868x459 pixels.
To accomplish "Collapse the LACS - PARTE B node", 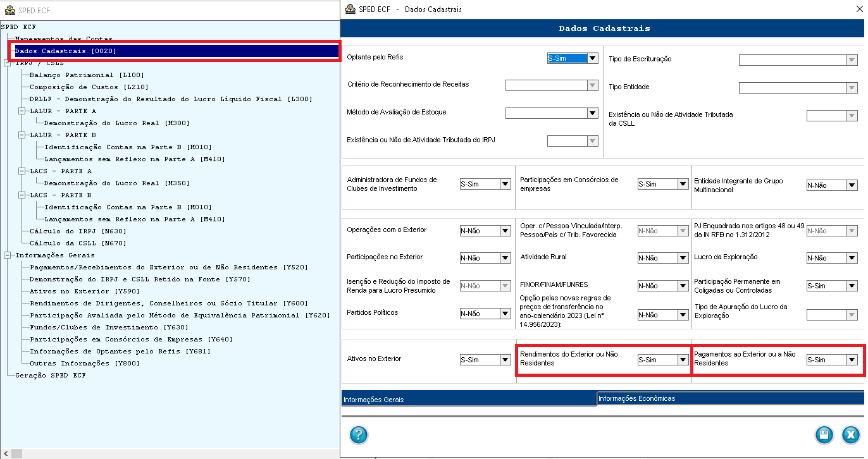I will tap(22, 195).
